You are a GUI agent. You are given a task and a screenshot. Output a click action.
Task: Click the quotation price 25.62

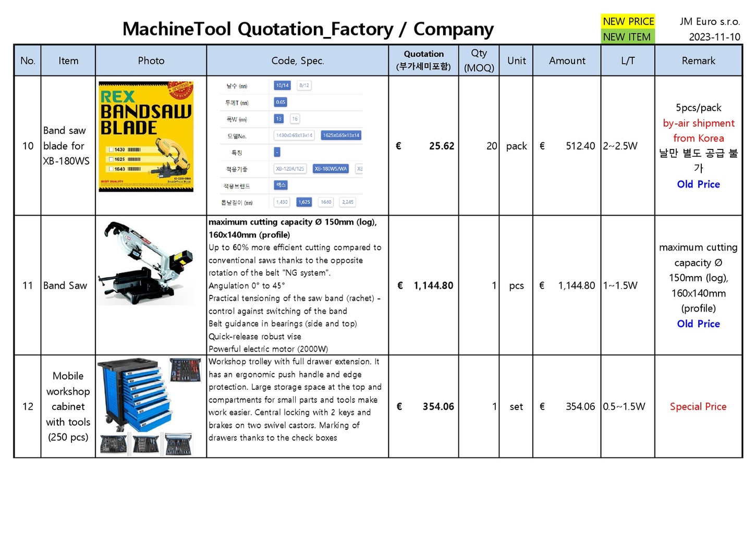tap(442, 146)
